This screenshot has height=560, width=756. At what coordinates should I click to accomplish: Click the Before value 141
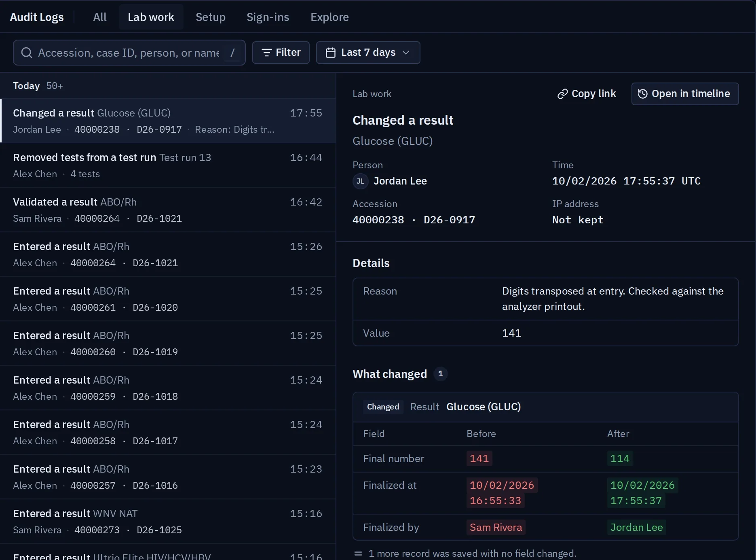click(x=479, y=458)
